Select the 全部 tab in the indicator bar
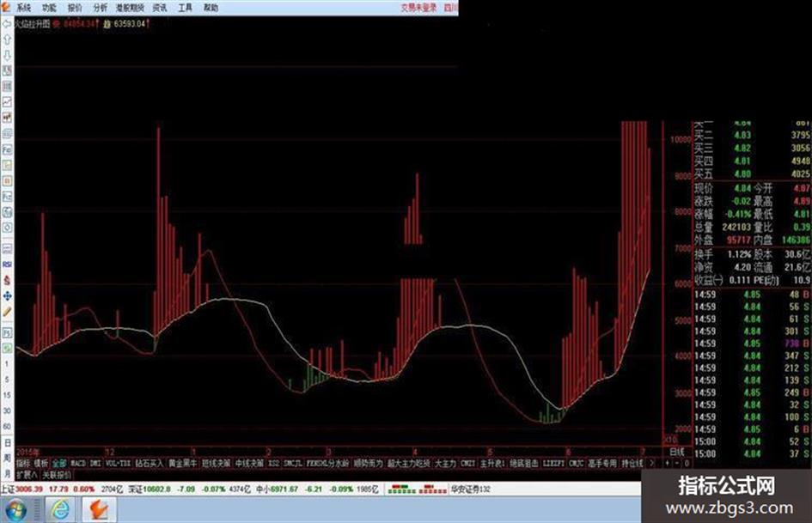812x523 pixels. (x=59, y=463)
